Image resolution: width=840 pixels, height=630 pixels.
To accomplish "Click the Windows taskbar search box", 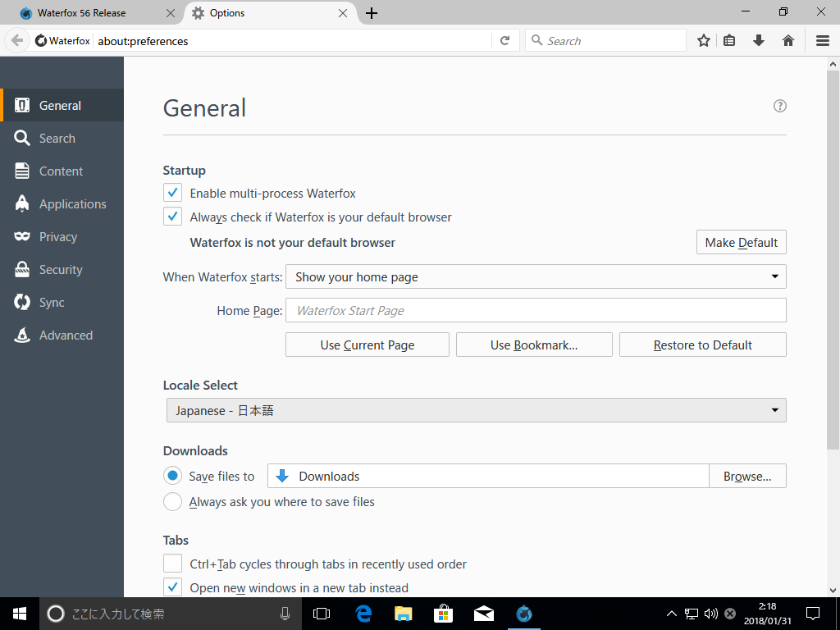I will click(171, 614).
